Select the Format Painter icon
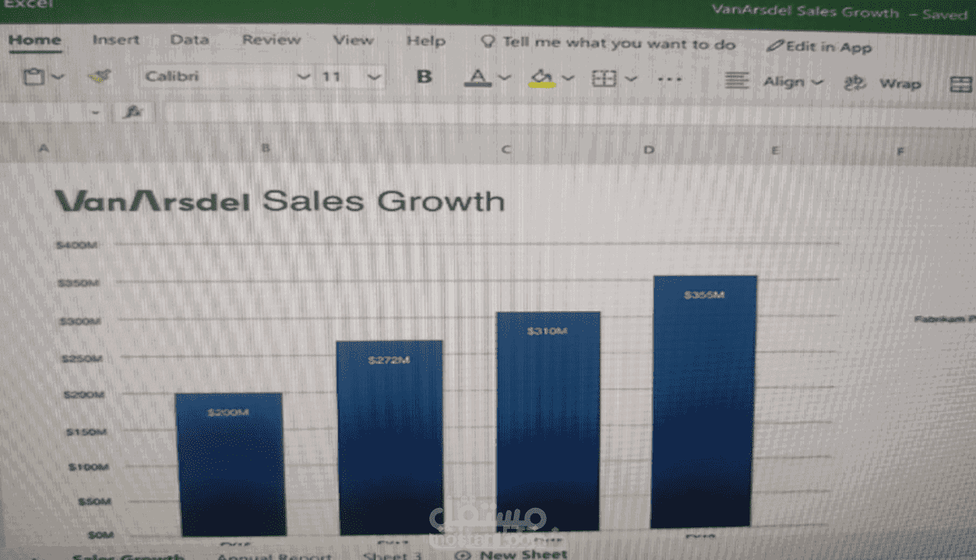 click(100, 76)
